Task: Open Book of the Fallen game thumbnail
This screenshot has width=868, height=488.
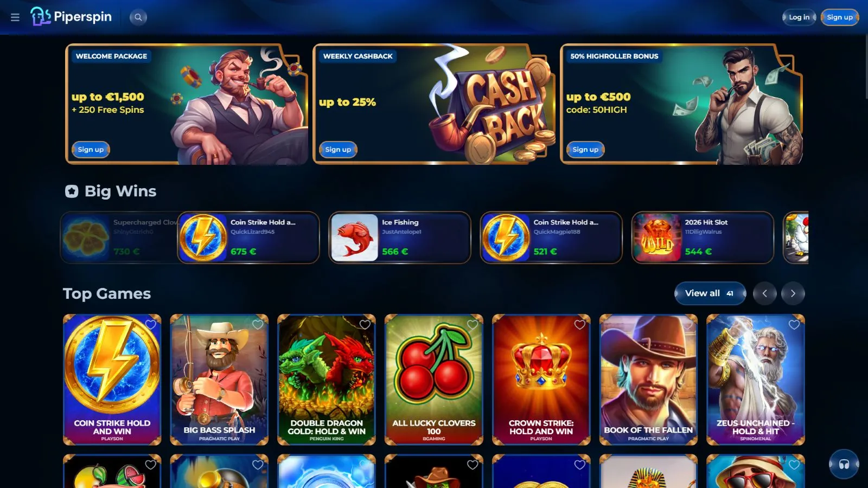Action: coord(648,380)
